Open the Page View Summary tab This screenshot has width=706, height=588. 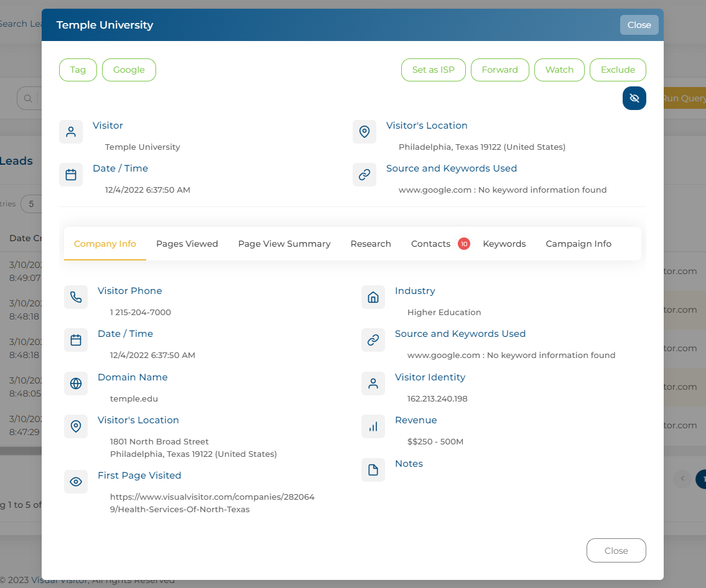coord(284,244)
